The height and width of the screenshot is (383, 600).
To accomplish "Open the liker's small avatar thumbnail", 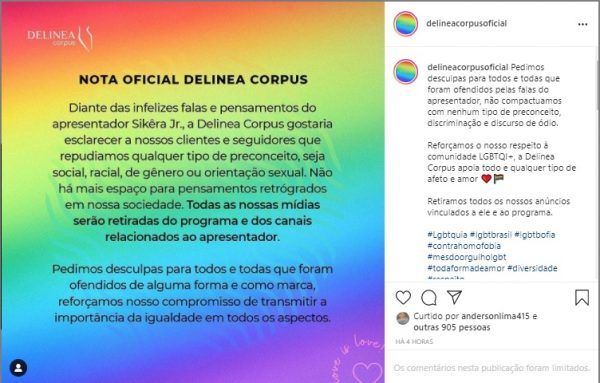I will tap(403, 318).
